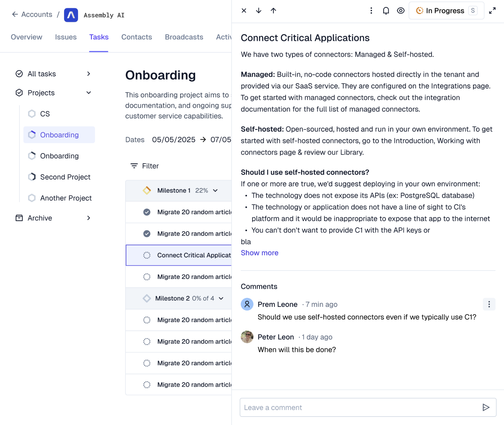Screen dimensions: 504x425
Task: Select the highlighted Onboarding project
Action: point(59,135)
